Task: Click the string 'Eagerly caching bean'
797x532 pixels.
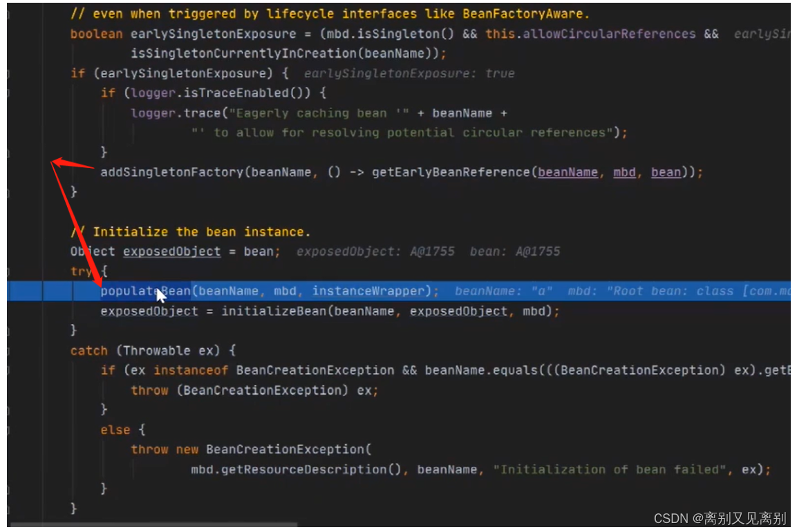Action: tap(319, 113)
